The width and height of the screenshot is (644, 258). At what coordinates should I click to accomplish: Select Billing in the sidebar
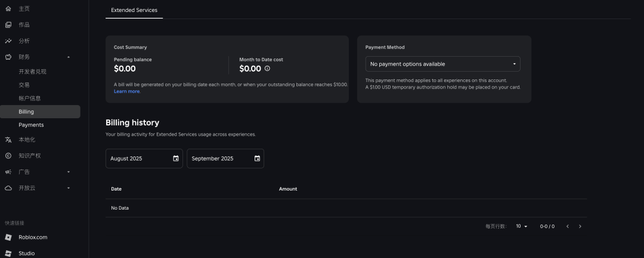click(x=40, y=112)
